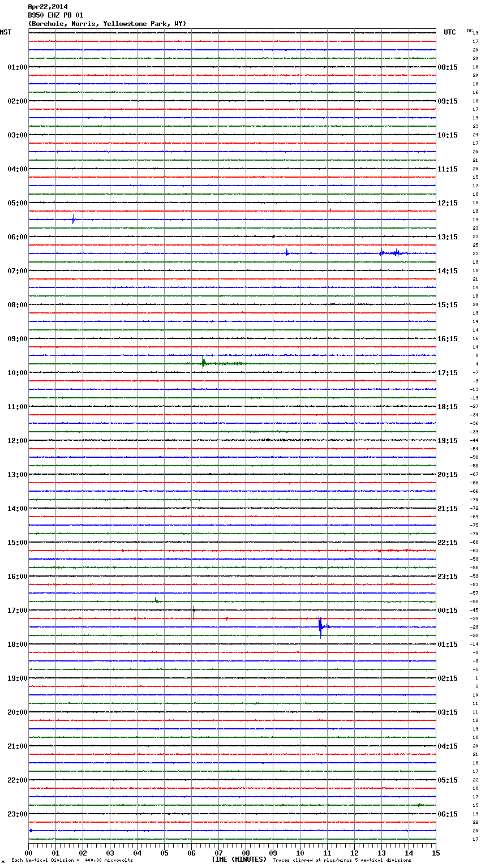481x868 pixels.
Task: Click the green blip before 17:00 near minute 4.7
Action: coord(156,600)
